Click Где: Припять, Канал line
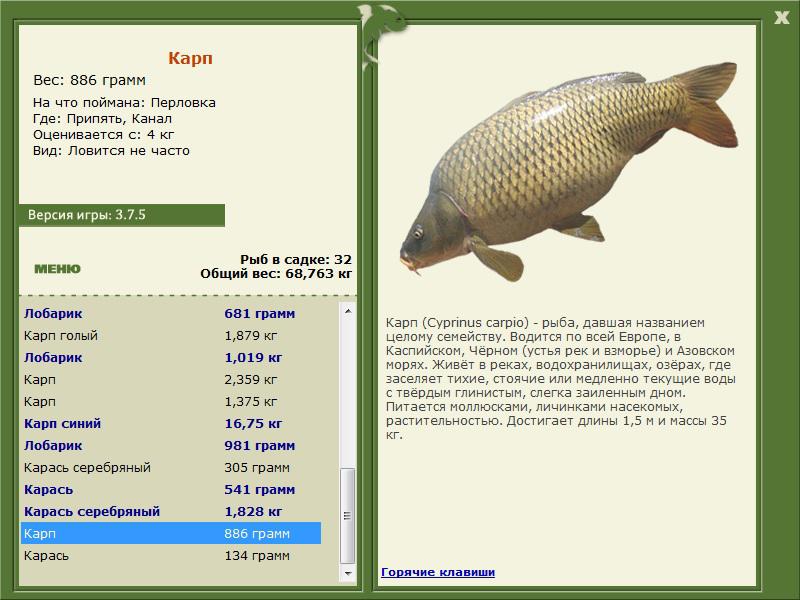Screen dimensions: 800x600 (102, 118)
